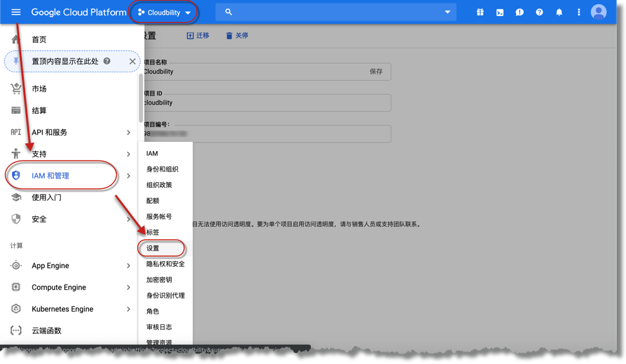This screenshot has width=626, height=364.
Task: Click the API icon in sidebar
Action: 16,132
